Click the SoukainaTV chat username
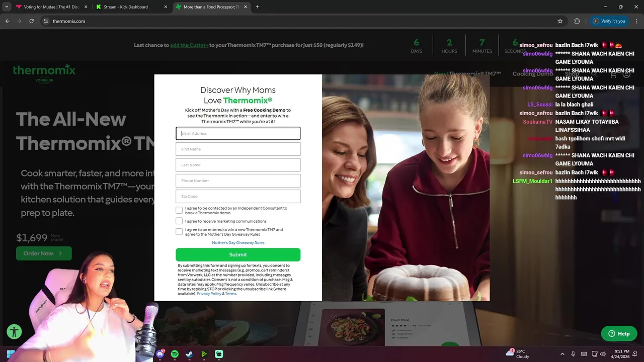644x362 pixels. pyautogui.click(x=538, y=122)
